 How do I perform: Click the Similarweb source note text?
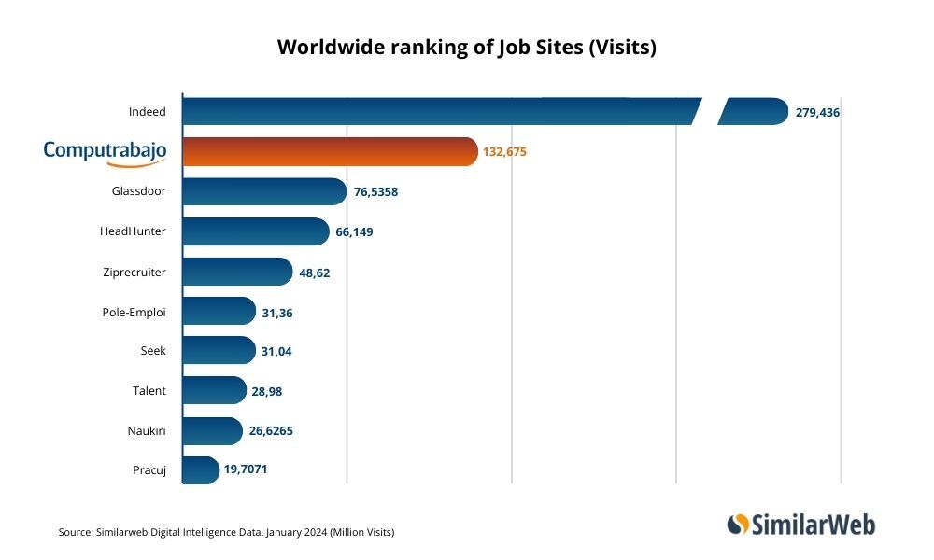[x=226, y=532]
